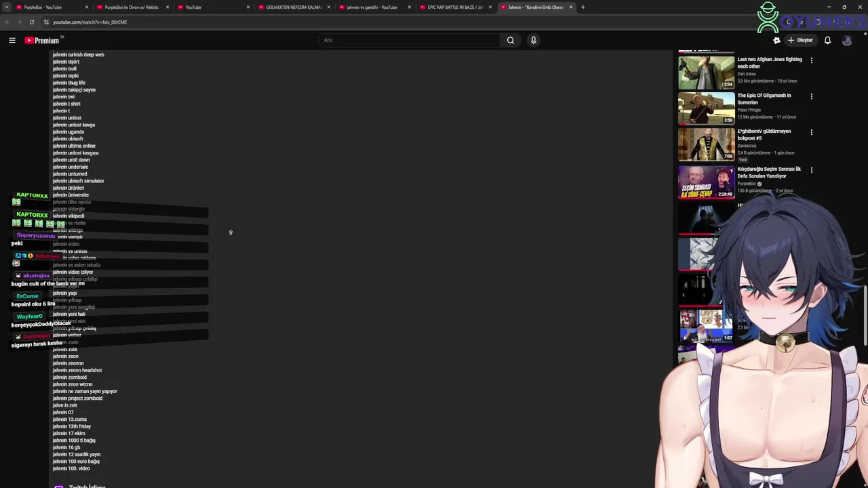
Task: Click 'jahrein 13th friday' text
Action: tap(72, 426)
